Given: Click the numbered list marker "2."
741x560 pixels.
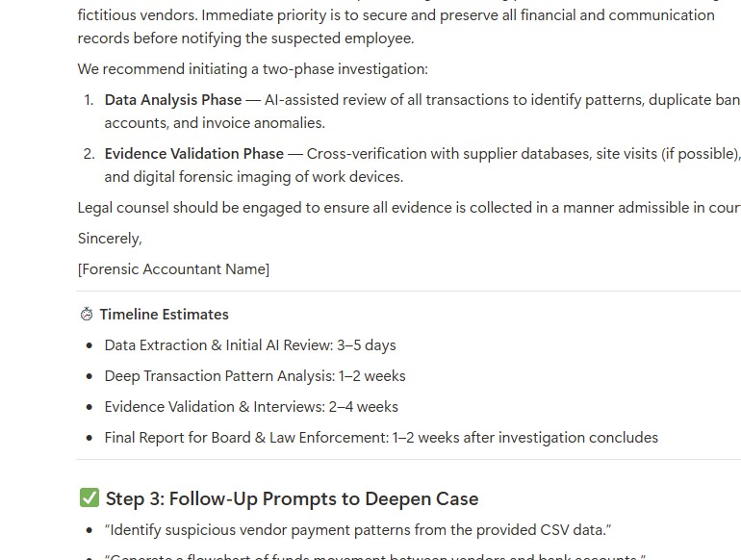Looking at the screenshot, I should coord(89,154).
